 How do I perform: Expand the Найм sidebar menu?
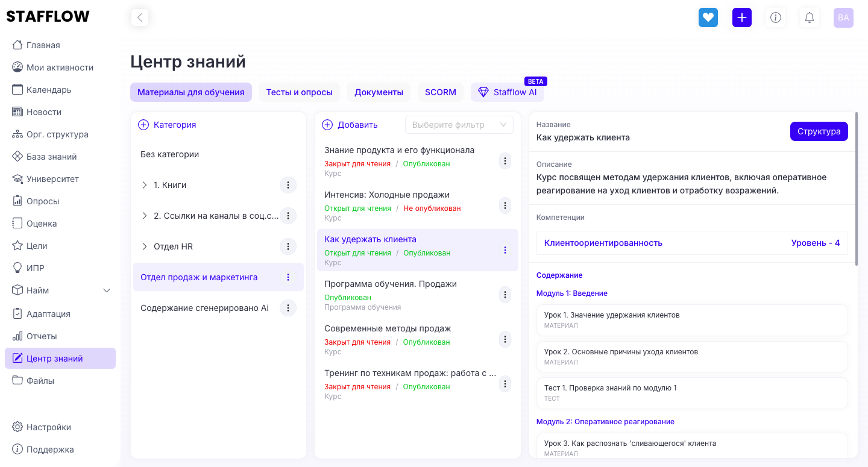(60, 290)
